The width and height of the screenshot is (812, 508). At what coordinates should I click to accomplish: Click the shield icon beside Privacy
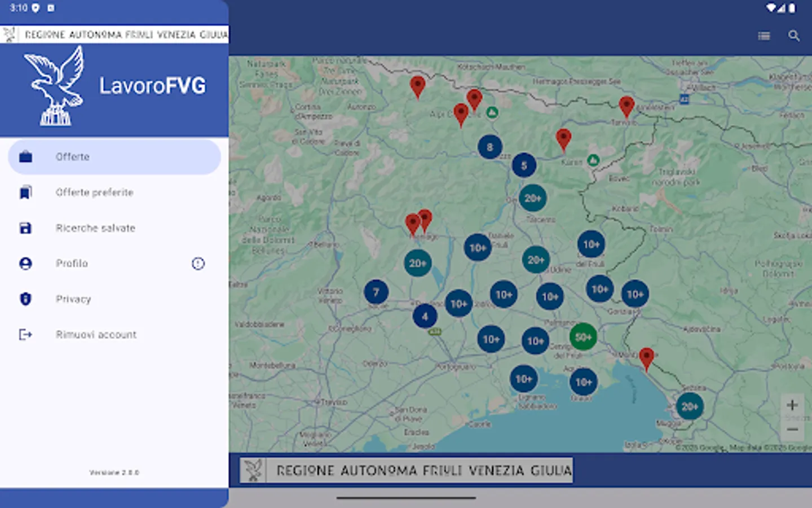(x=25, y=299)
